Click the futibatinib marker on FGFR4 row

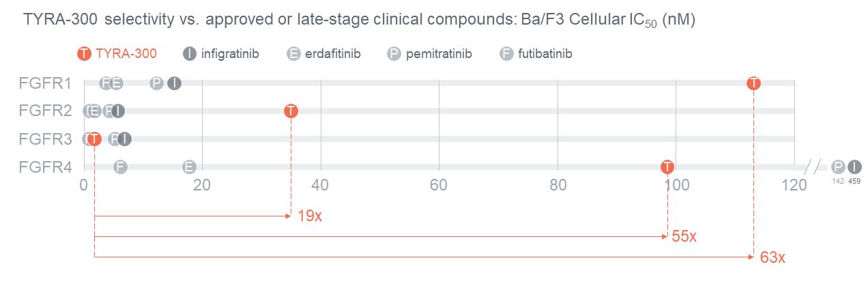pyautogui.click(x=120, y=167)
